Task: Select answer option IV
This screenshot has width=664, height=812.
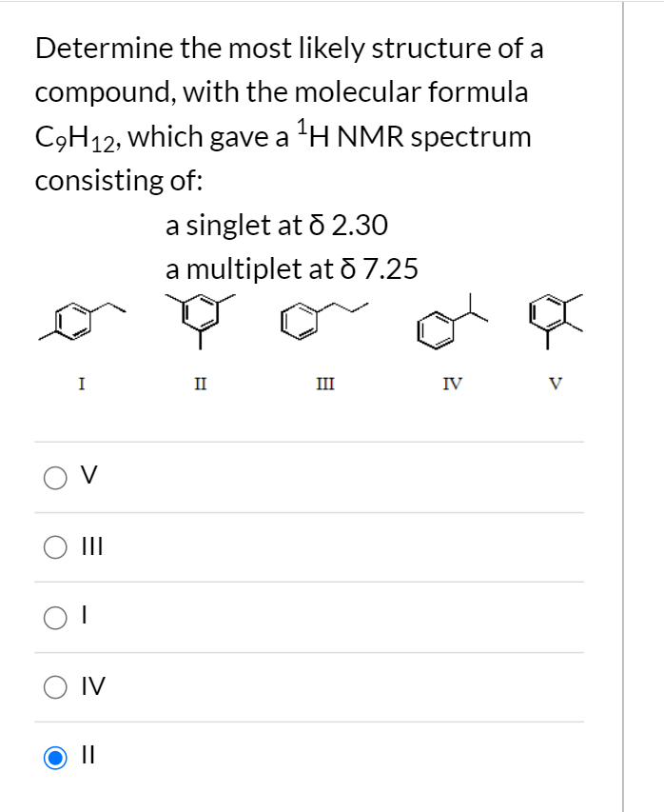Action: point(55,686)
